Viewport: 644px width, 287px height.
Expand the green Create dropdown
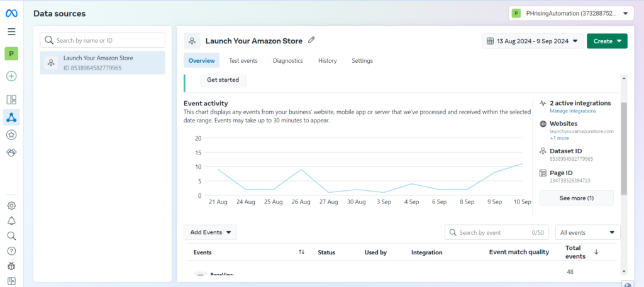click(607, 41)
